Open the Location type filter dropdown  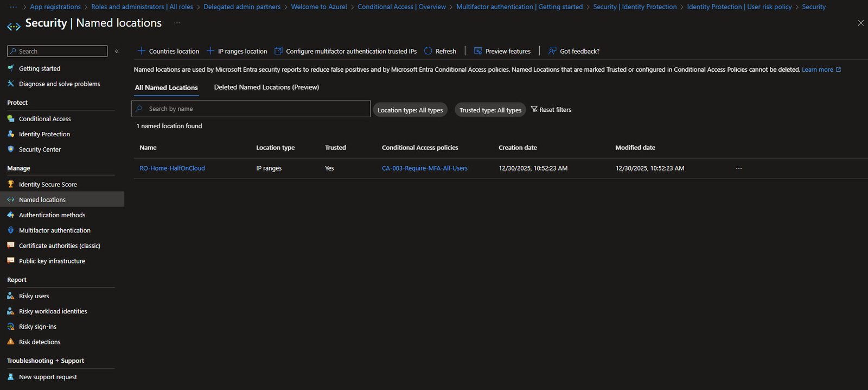(x=410, y=110)
